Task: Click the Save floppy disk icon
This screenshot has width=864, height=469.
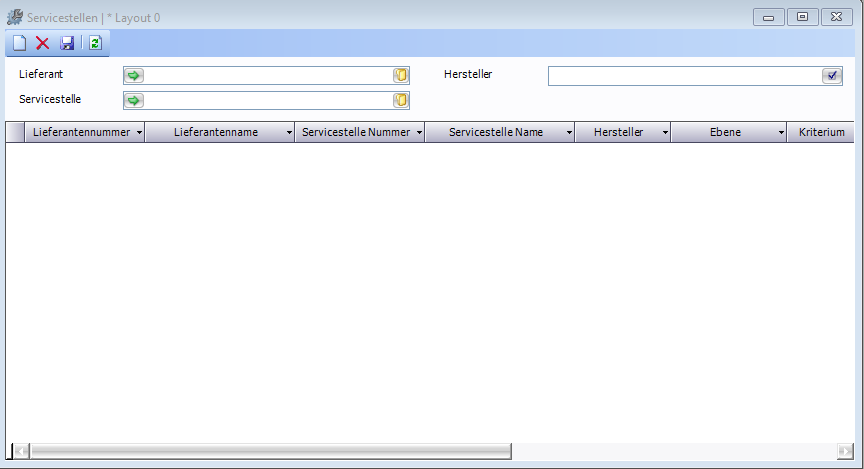Action: 67,43
